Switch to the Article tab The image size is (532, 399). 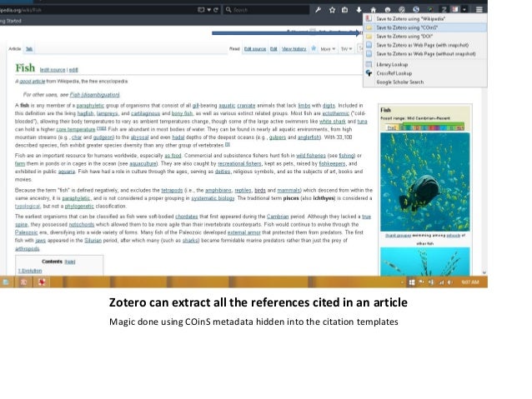14,49
